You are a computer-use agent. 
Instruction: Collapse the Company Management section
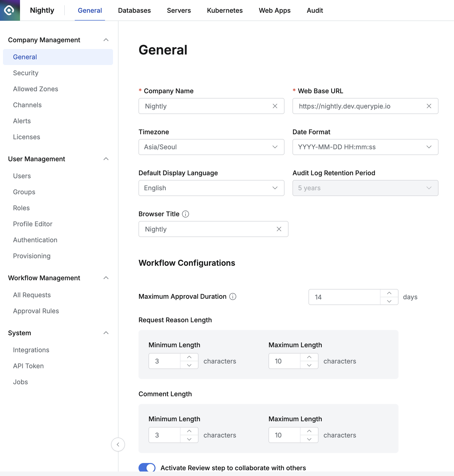tap(106, 40)
